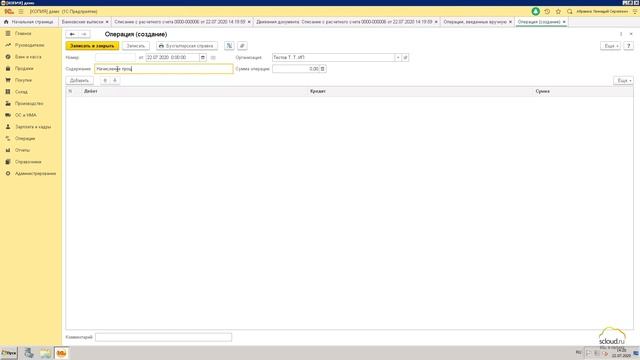
Task: Switch to Списание с расчетного счета tab
Action: (180, 22)
